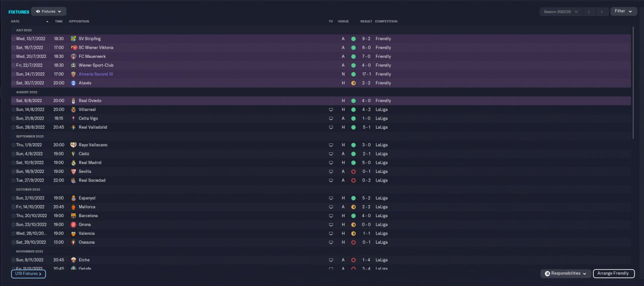This screenshot has width=644, height=286.
Task: Open the Fixtures view dropdown
Action: (49, 11)
